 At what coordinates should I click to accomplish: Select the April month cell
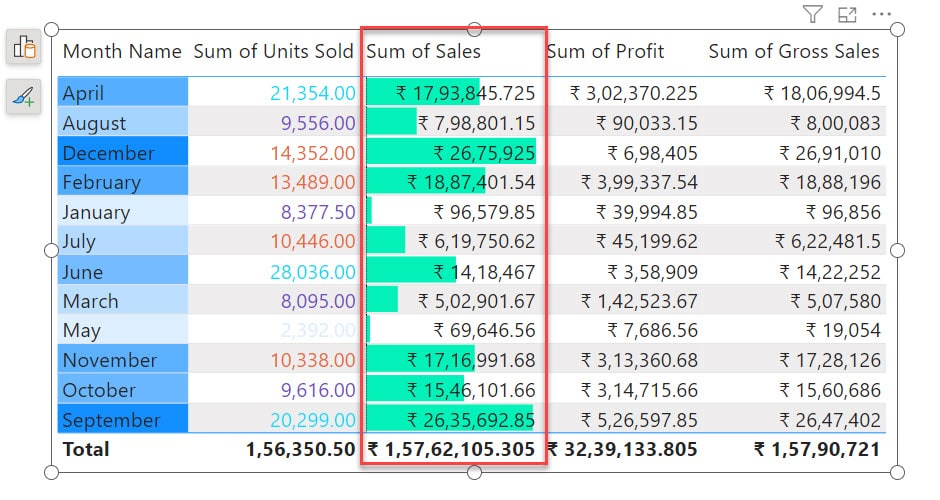tap(123, 93)
